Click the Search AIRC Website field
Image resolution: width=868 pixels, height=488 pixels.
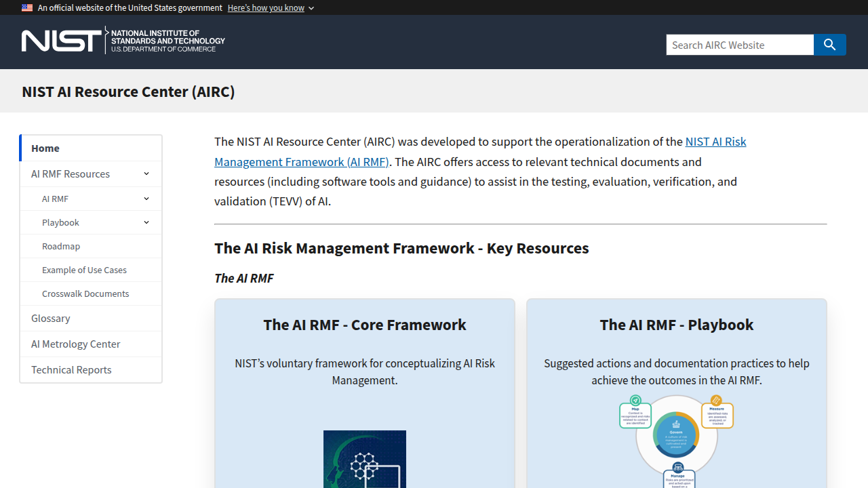click(x=740, y=45)
